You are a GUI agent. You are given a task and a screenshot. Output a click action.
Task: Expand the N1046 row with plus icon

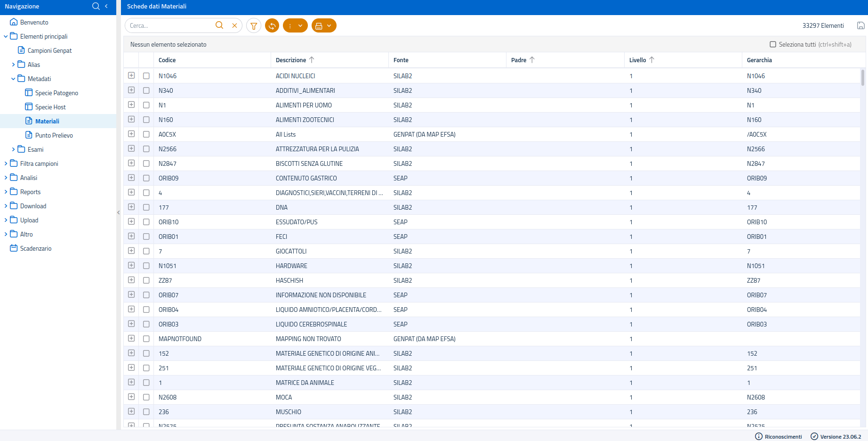131,76
